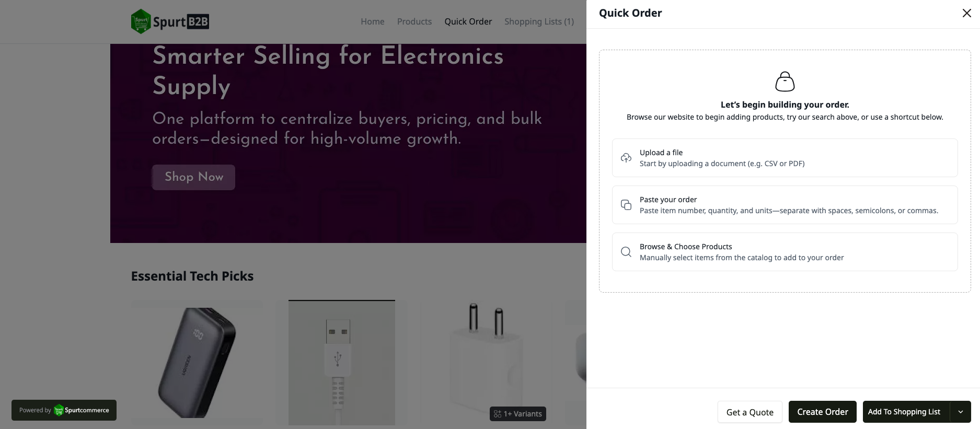Click the upload file icon in Quick Order
This screenshot has width=980, height=429.
[626, 157]
